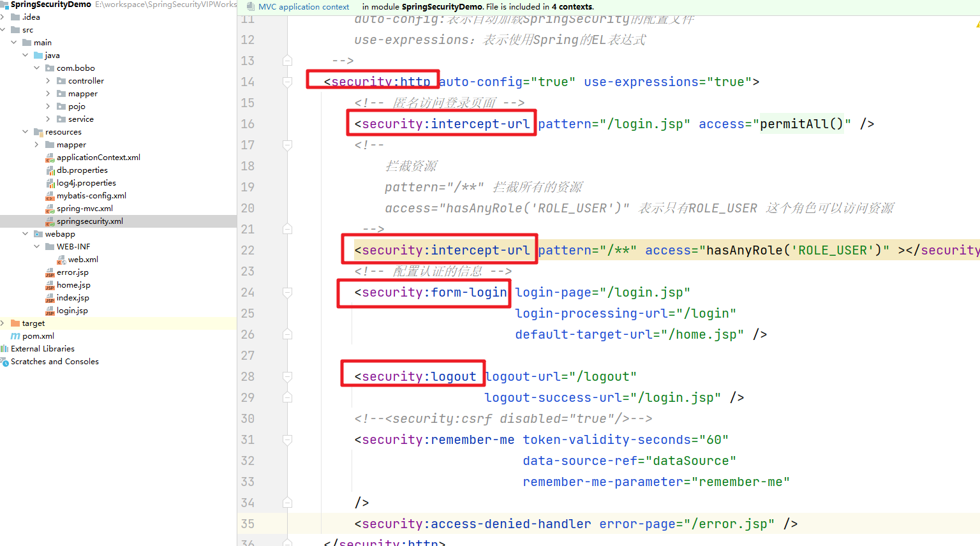Image resolution: width=980 pixels, height=546 pixels.
Task: Select the pom.xml file name
Action: (38, 336)
